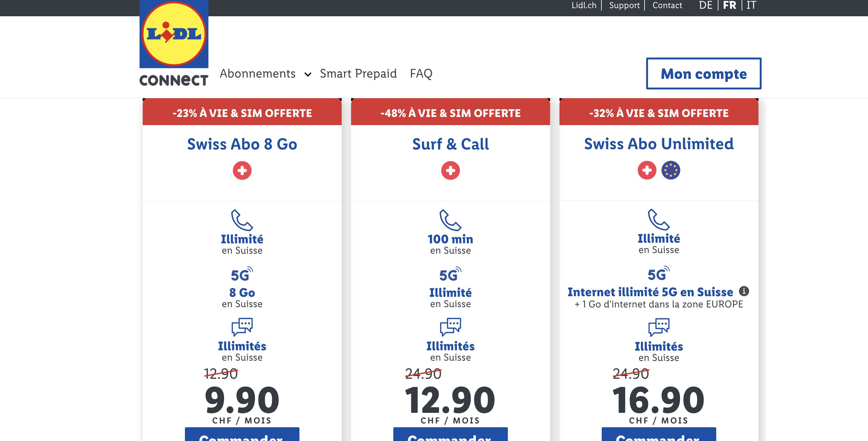Select the FR language option

tap(729, 5)
